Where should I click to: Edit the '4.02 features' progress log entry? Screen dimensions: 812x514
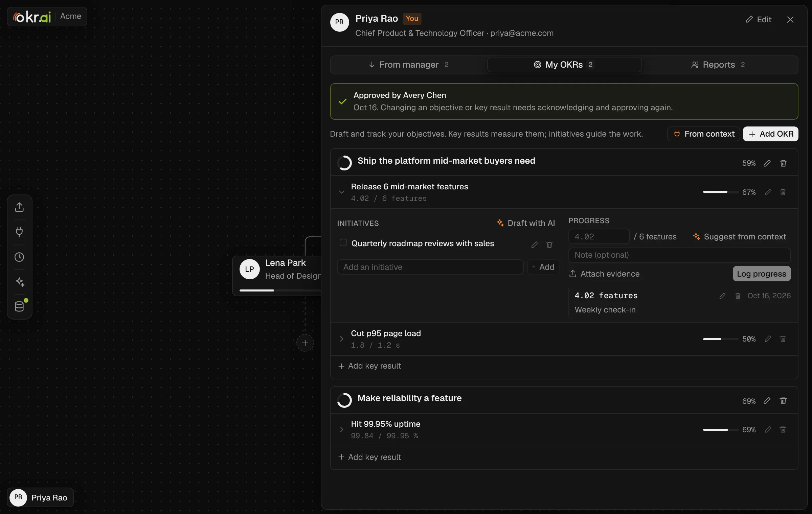(x=722, y=296)
